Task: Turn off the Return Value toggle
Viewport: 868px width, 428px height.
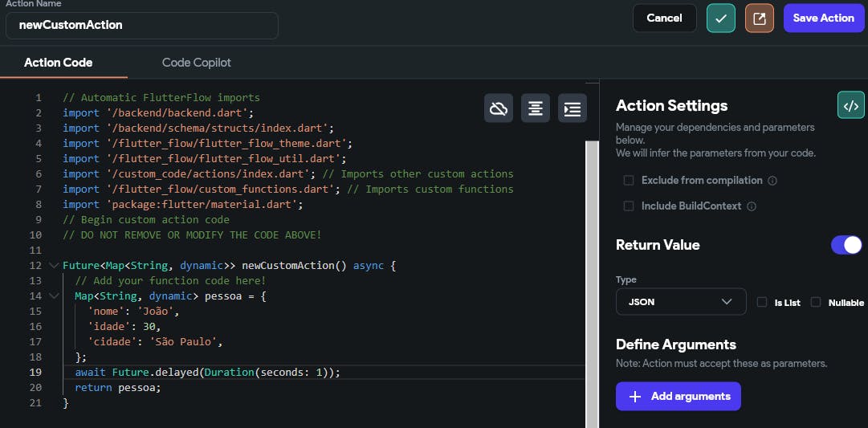Action: click(x=846, y=245)
